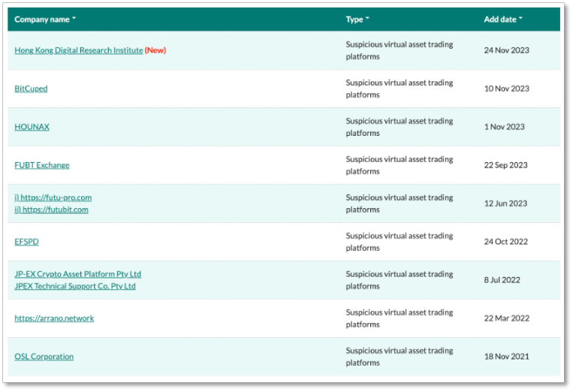This screenshot has height=392, width=573.
Task: Open the OSL Corporation entry
Action: pyautogui.click(x=44, y=357)
